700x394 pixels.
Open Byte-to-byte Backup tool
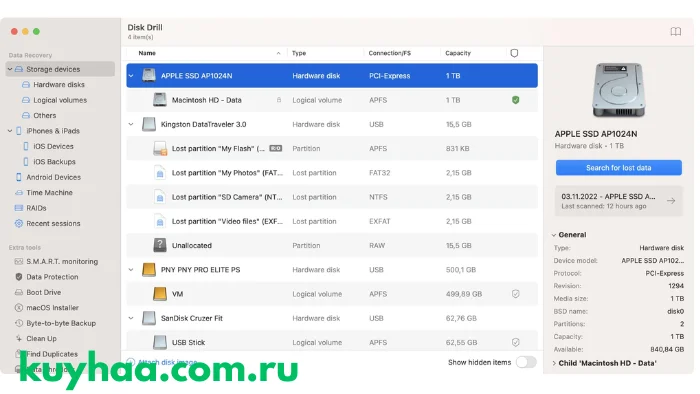coord(55,323)
